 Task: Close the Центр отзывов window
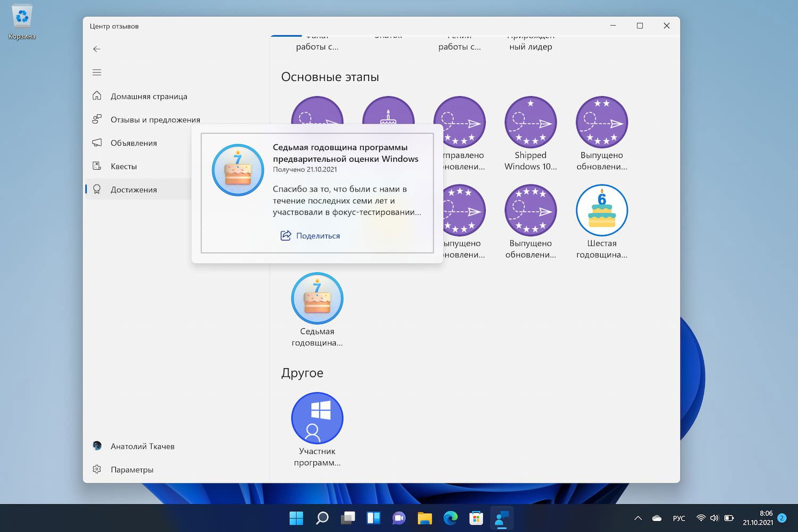coord(667,26)
